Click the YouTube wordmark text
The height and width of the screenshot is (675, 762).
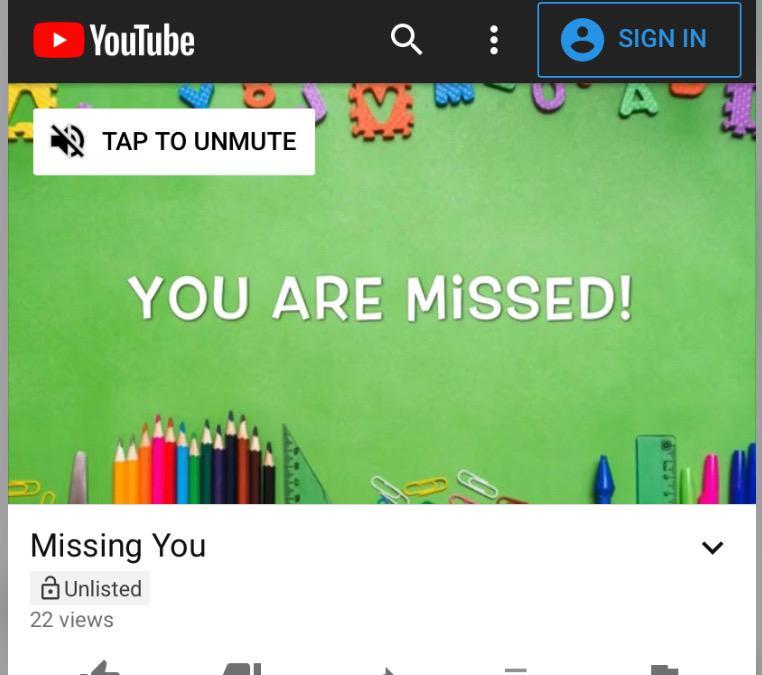[142, 40]
